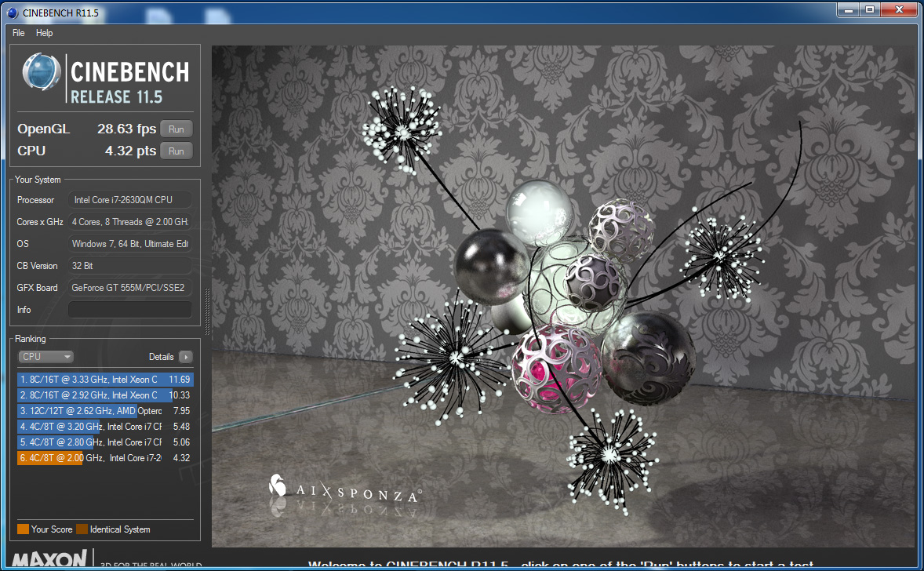Click the Cinebench globe logo icon

pyautogui.click(x=42, y=72)
